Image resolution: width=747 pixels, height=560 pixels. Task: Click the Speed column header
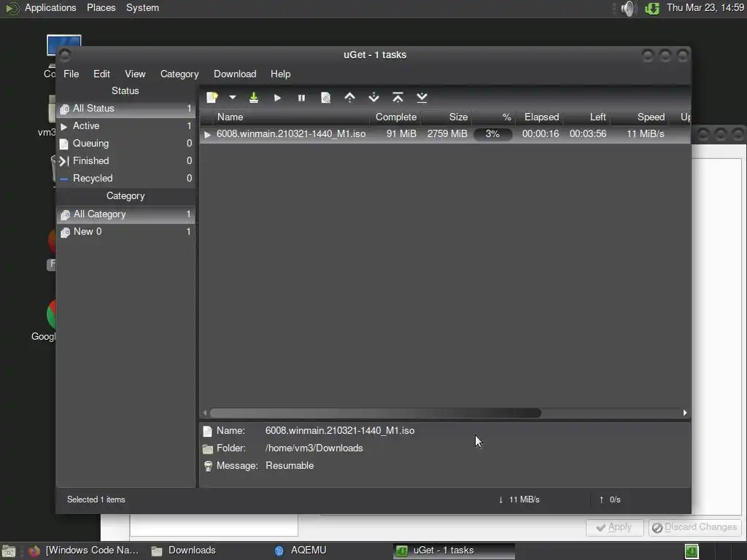coord(640,117)
